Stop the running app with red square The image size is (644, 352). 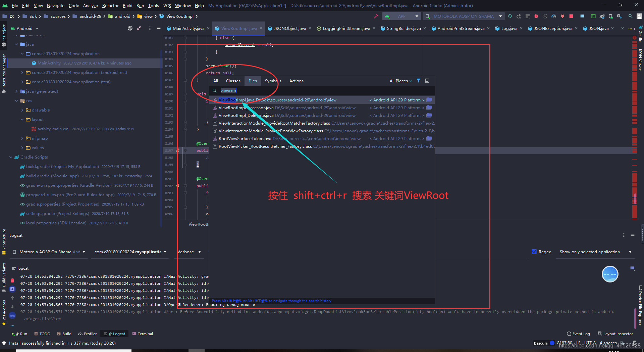pyautogui.click(x=571, y=16)
